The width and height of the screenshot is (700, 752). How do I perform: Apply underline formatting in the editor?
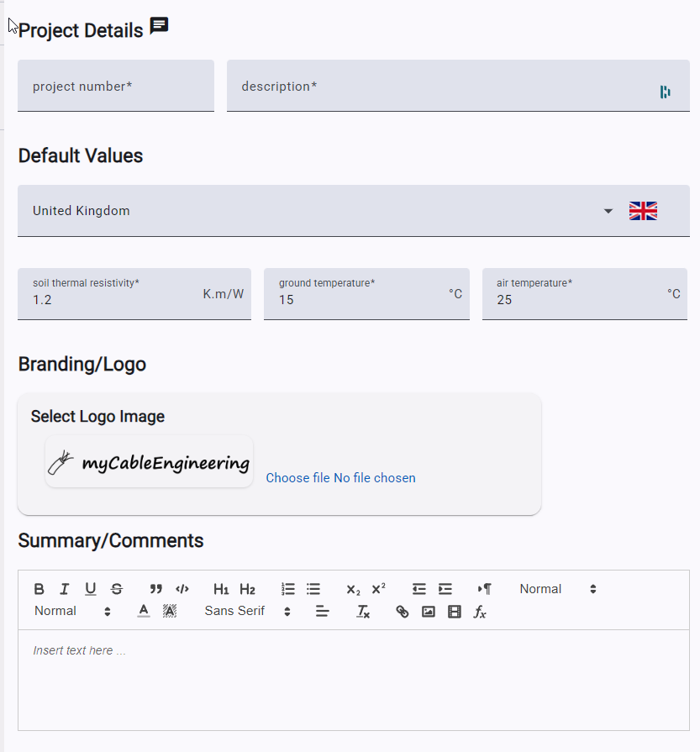point(90,589)
